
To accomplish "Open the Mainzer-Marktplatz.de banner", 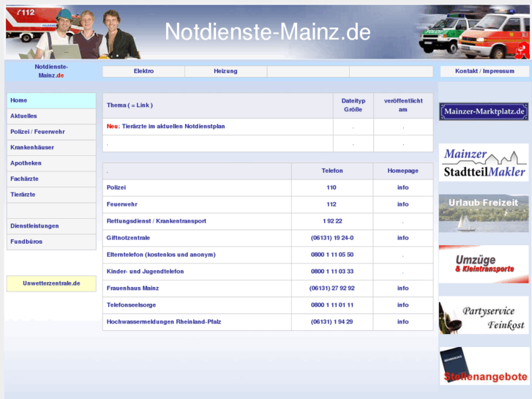I will click(x=484, y=112).
